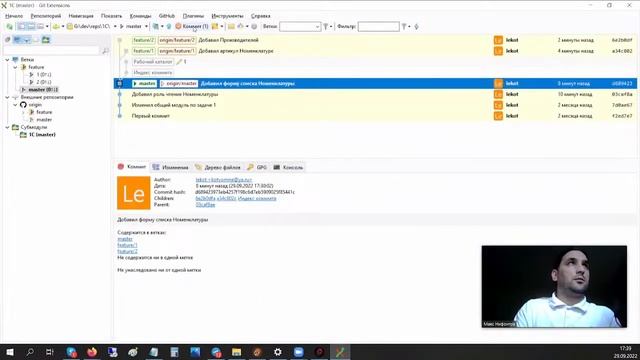
Task: Open the feature/1 link under Содержится в ветках
Action: (x=127, y=245)
